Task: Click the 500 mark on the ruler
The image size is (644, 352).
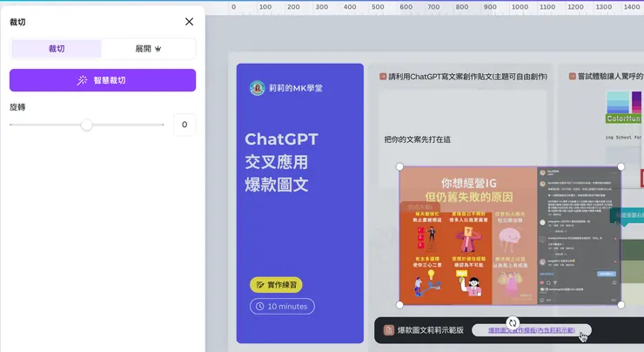Action: (x=378, y=7)
